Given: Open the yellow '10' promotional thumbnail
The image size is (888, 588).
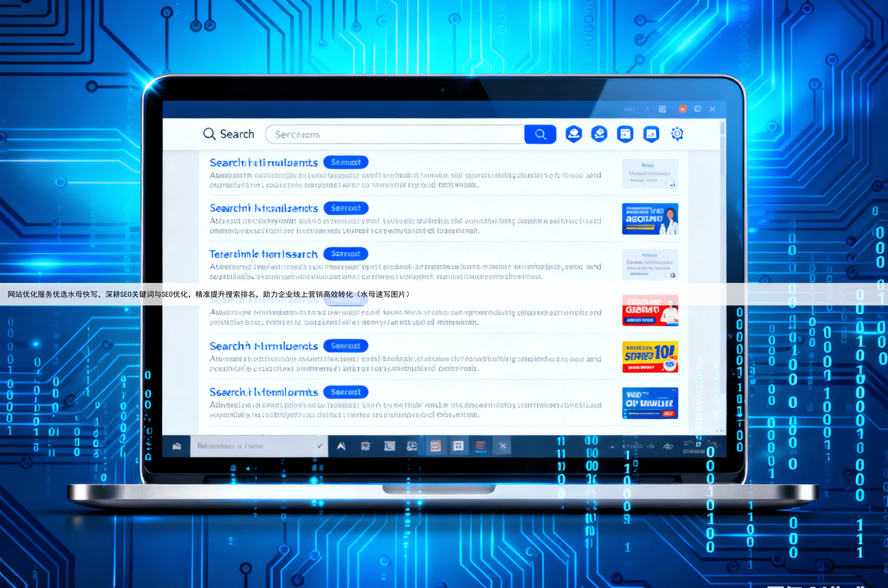Looking at the screenshot, I should click(x=650, y=357).
